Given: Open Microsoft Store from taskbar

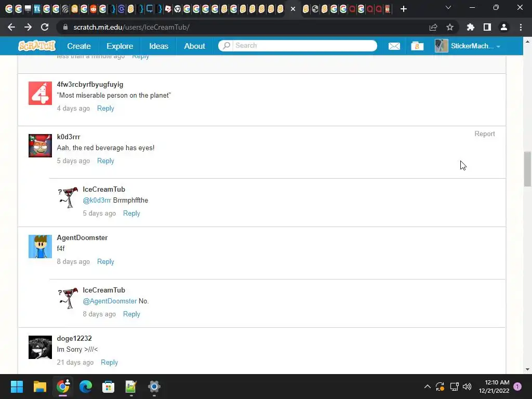Looking at the screenshot, I should [108, 387].
